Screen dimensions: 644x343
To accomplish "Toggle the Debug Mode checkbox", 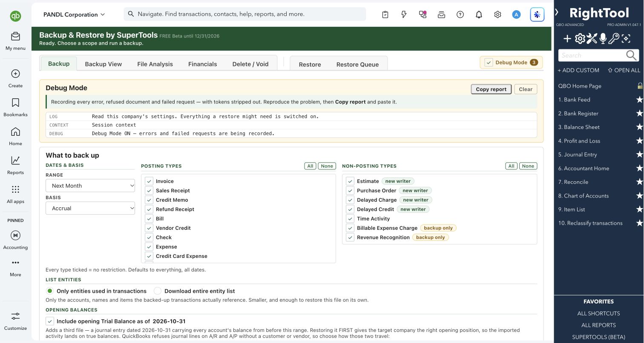I will 489,63.
